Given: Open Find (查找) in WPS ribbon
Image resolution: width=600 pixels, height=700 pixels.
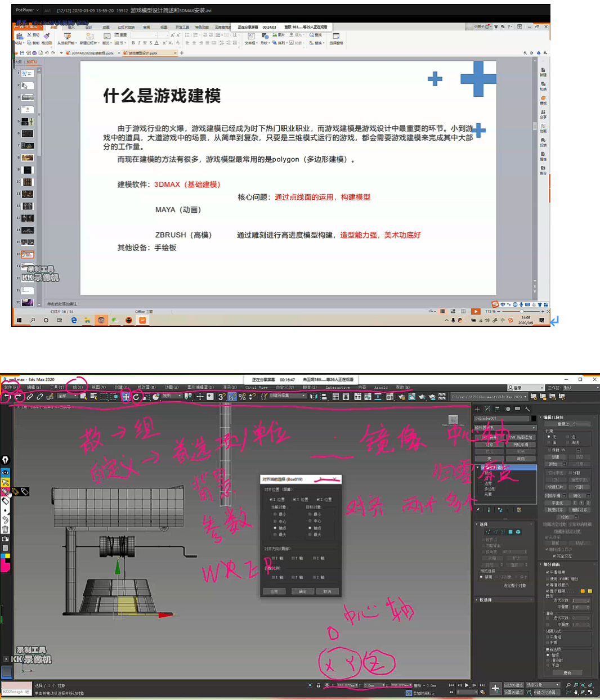Looking at the screenshot, I should (x=315, y=35).
